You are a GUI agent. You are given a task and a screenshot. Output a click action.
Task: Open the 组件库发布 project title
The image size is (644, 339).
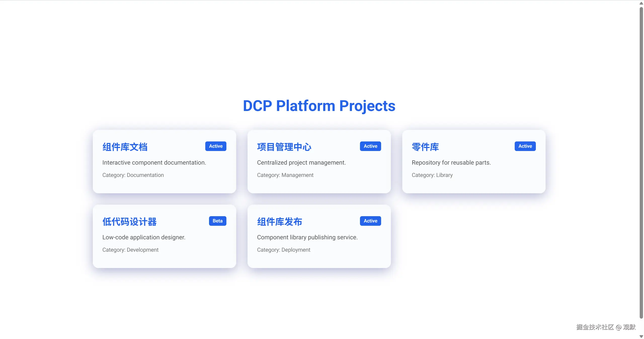(279, 222)
